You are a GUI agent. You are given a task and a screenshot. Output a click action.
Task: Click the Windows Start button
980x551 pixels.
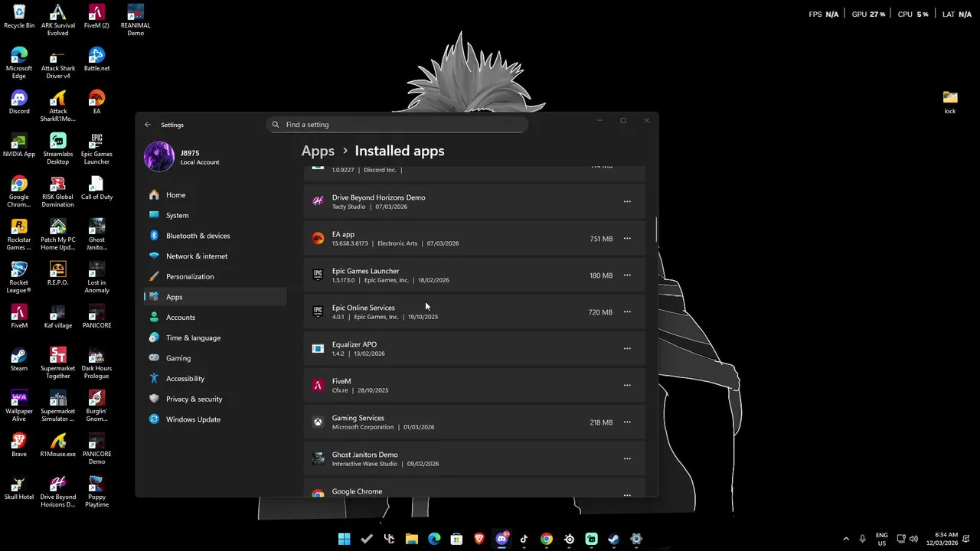tap(344, 539)
